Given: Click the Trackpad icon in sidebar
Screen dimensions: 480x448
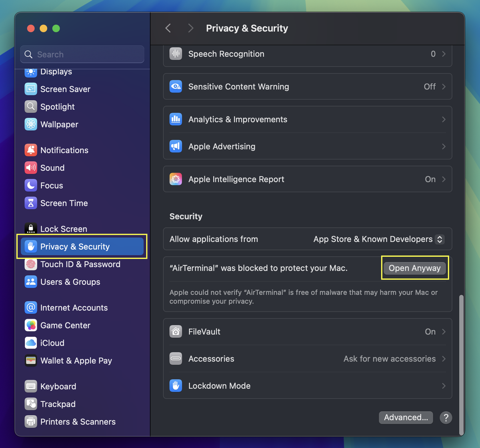Looking at the screenshot, I should (x=31, y=404).
